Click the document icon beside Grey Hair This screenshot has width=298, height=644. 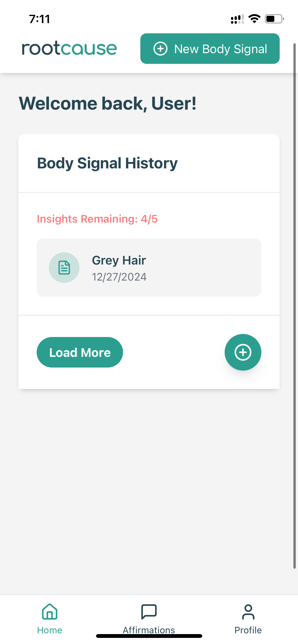point(64,268)
